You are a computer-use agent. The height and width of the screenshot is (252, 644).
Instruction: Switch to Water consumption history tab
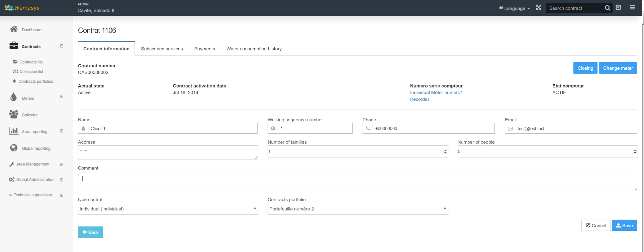coord(254,49)
